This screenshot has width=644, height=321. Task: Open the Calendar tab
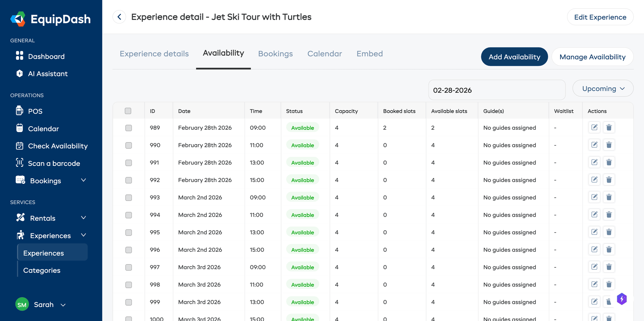tap(325, 54)
